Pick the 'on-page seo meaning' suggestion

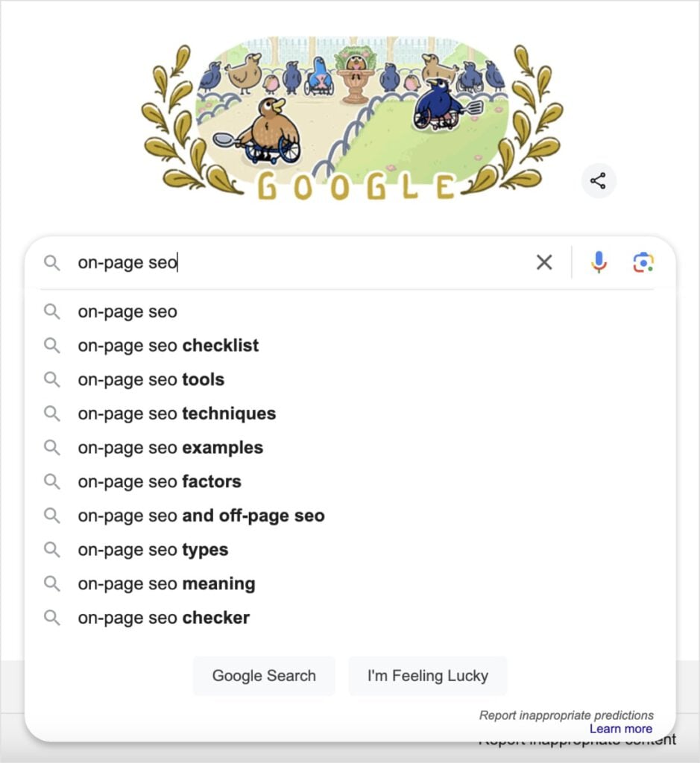coord(166,583)
